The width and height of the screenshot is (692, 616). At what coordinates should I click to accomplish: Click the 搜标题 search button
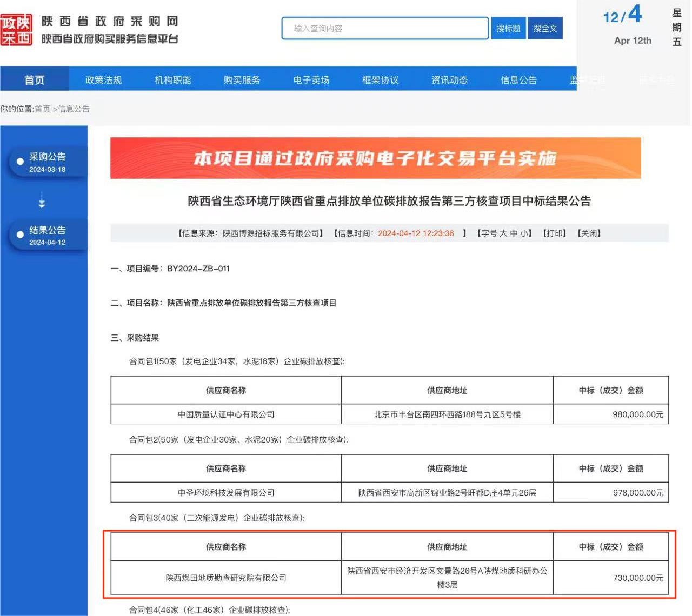tap(508, 28)
